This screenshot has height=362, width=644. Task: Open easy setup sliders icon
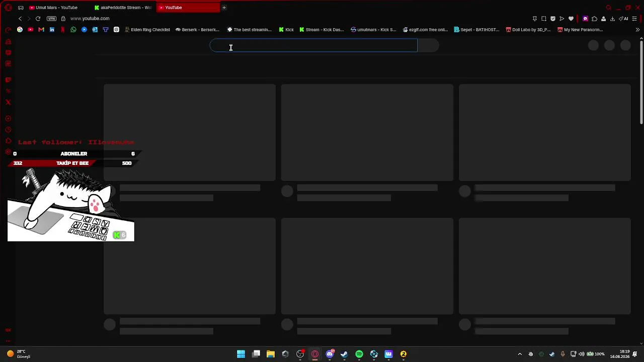(634, 19)
